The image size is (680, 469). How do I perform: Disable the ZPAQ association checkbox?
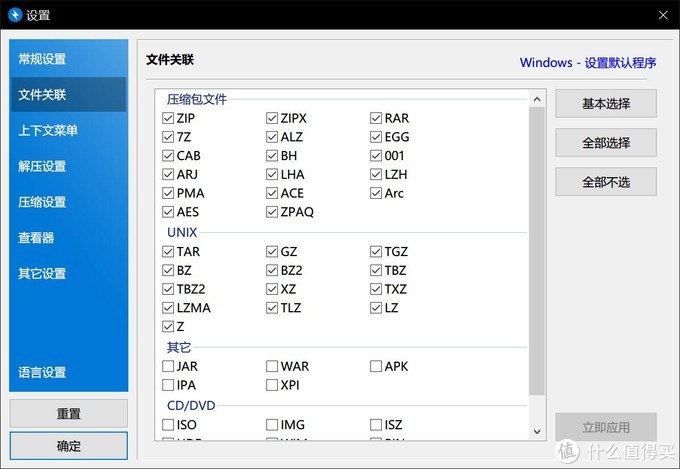(x=272, y=212)
